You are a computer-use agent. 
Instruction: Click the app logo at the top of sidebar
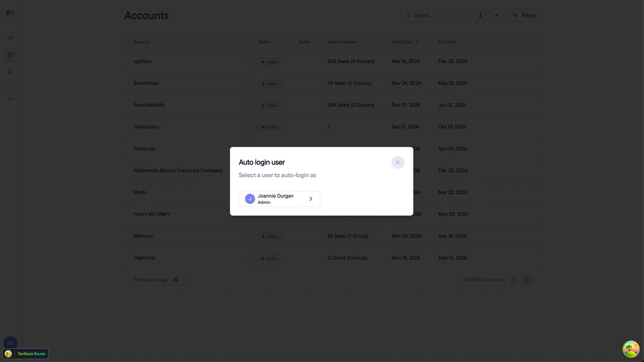10,12
